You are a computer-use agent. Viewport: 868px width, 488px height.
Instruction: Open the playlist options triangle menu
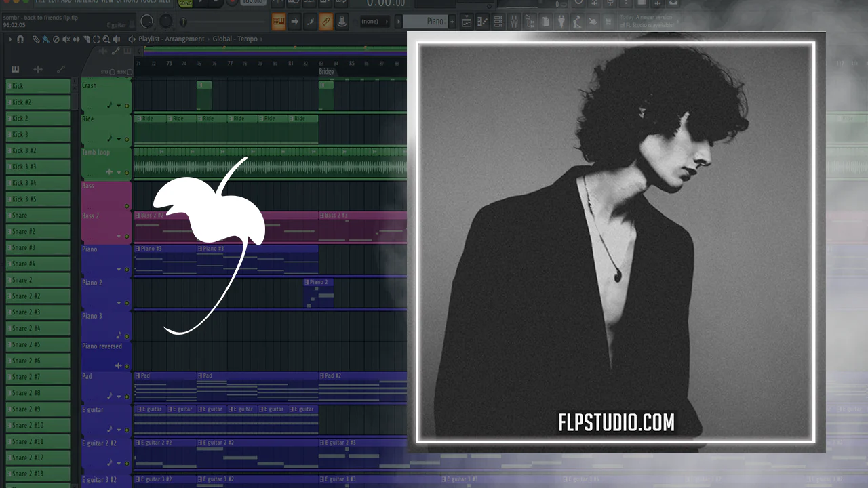(x=10, y=39)
